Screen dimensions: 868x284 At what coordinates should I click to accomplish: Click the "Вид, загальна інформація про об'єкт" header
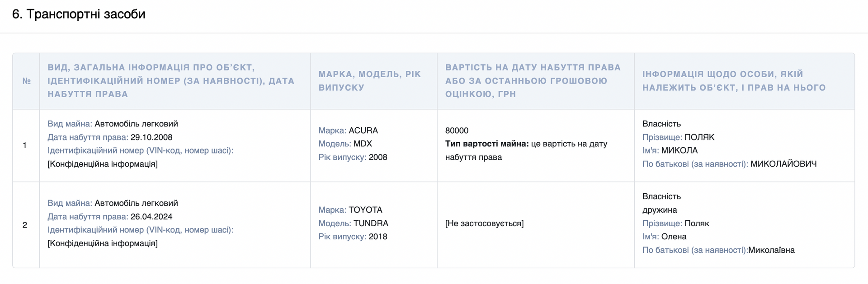171,81
